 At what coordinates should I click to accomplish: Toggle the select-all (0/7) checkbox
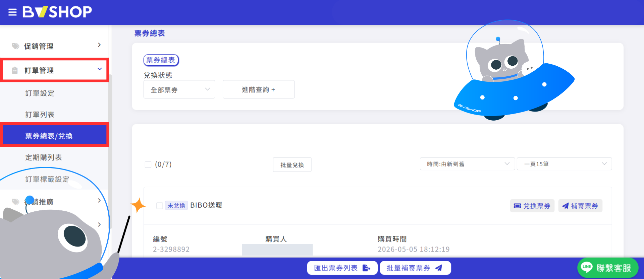(x=148, y=164)
